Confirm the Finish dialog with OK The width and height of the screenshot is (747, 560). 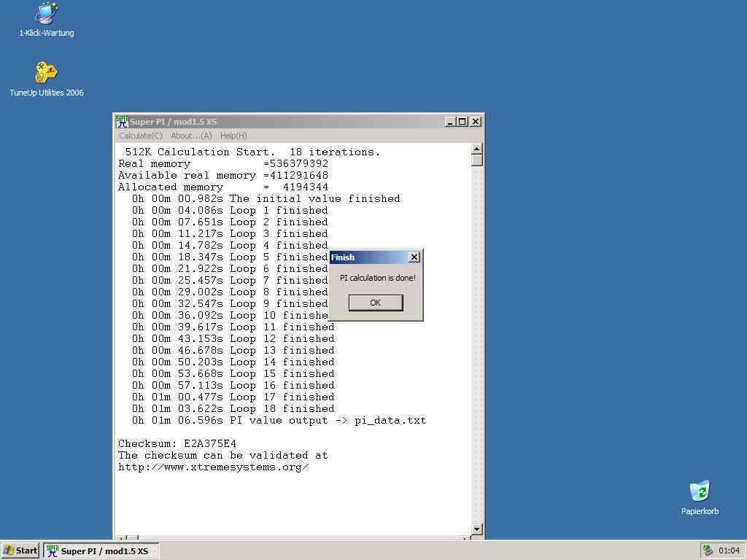376,303
